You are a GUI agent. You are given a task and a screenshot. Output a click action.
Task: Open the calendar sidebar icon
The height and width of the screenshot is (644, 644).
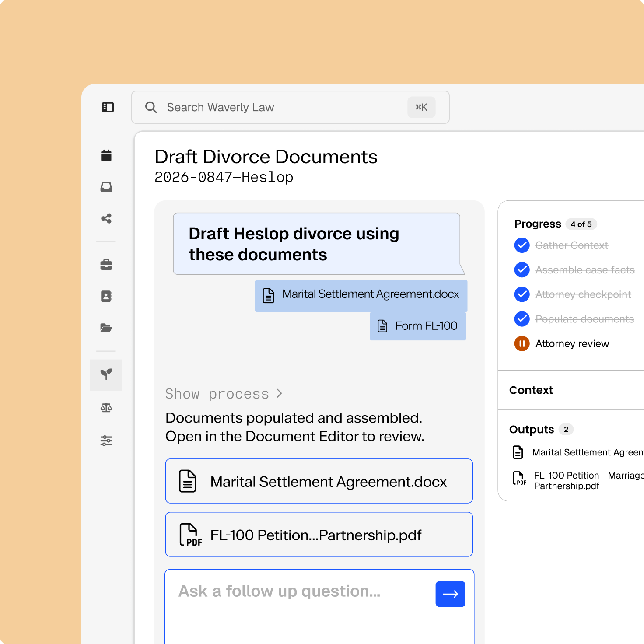click(x=106, y=155)
